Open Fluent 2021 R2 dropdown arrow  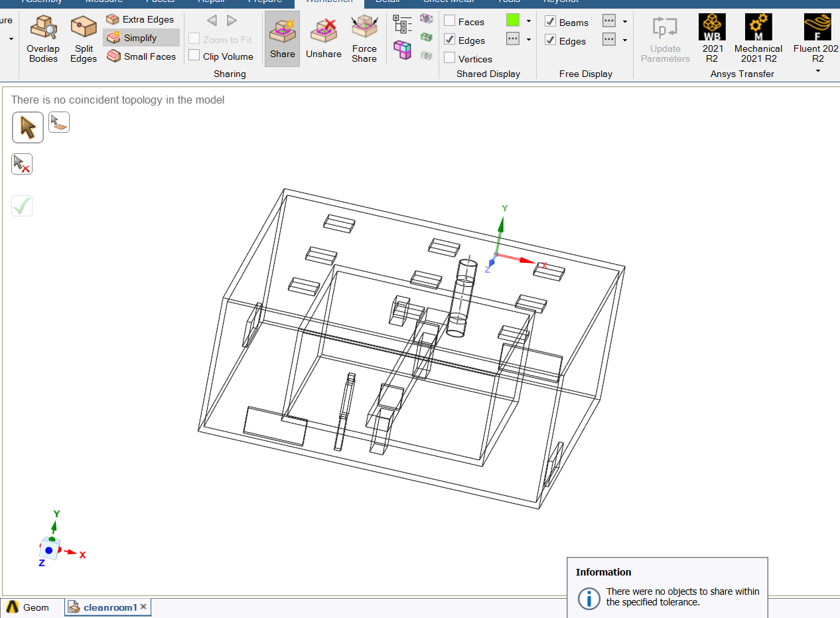pyautogui.click(x=817, y=70)
